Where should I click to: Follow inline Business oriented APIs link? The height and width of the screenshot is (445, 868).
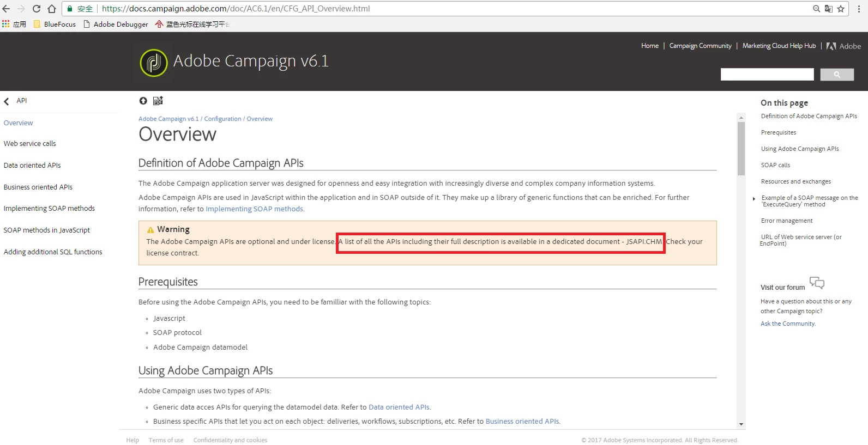(522, 422)
